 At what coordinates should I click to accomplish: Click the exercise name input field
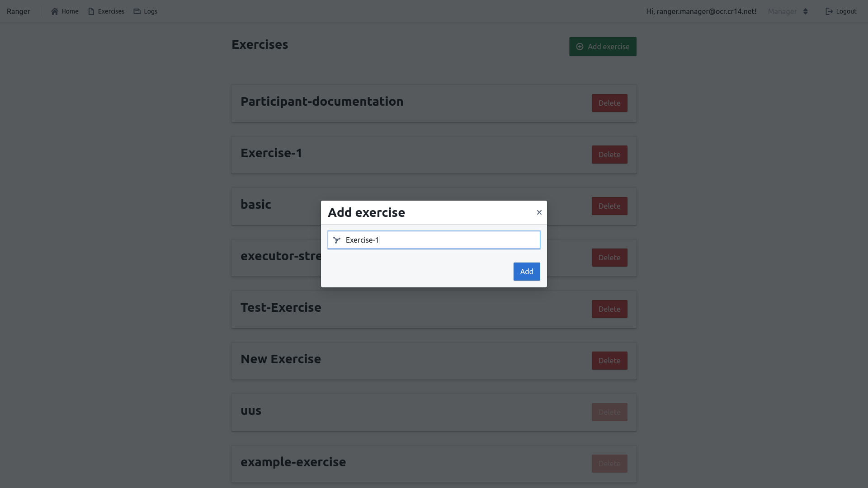434,240
